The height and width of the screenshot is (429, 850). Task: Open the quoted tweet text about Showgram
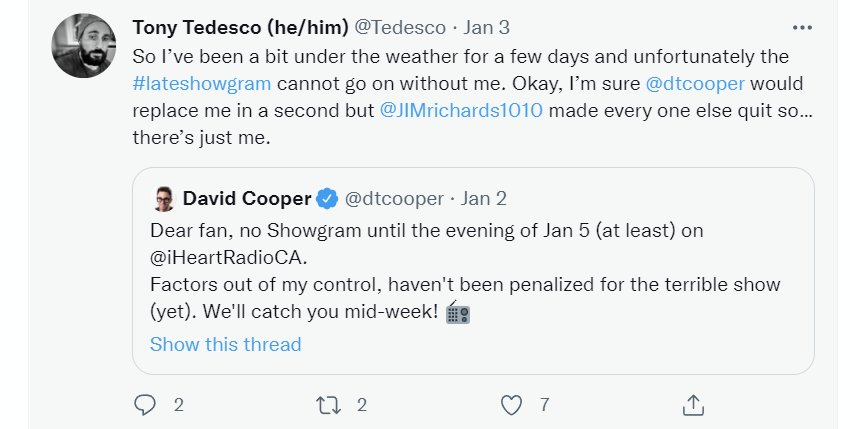coord(465,271)
